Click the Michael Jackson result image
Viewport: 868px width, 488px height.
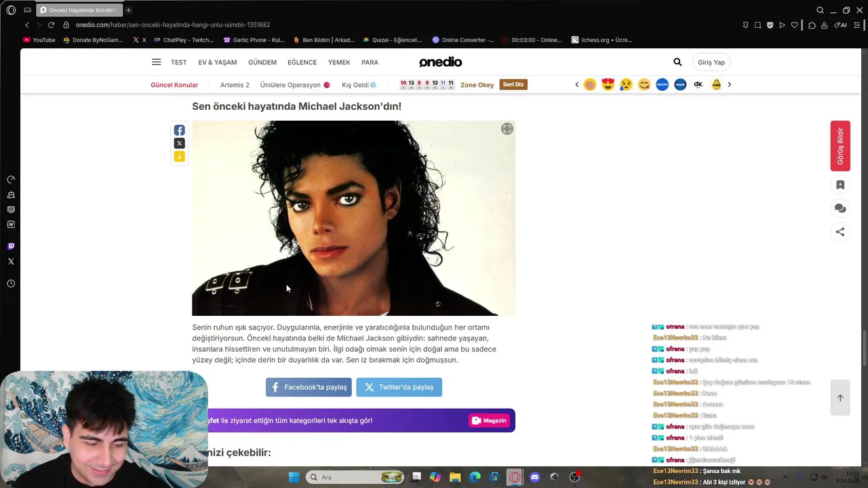pyautogui.click(x=353, y=218)
